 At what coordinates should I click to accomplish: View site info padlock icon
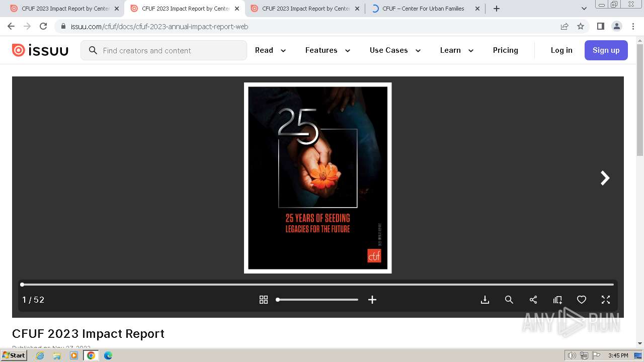[63, 26]
